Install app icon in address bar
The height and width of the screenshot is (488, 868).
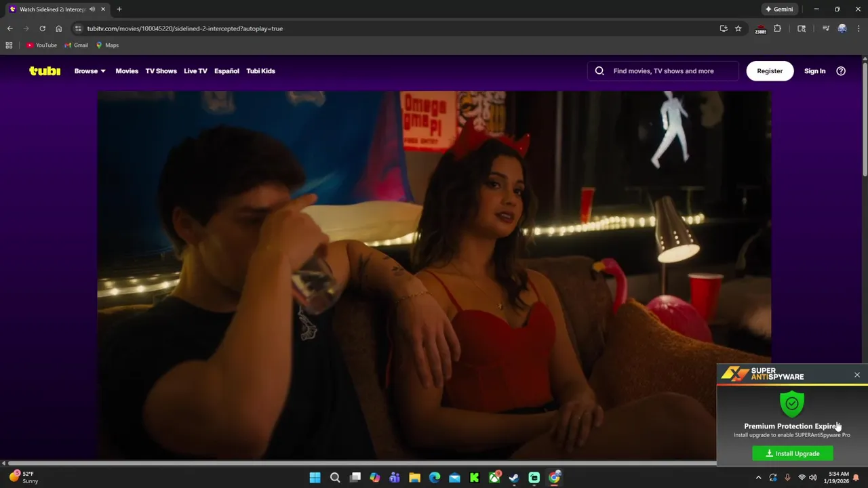tap(724, 28)
